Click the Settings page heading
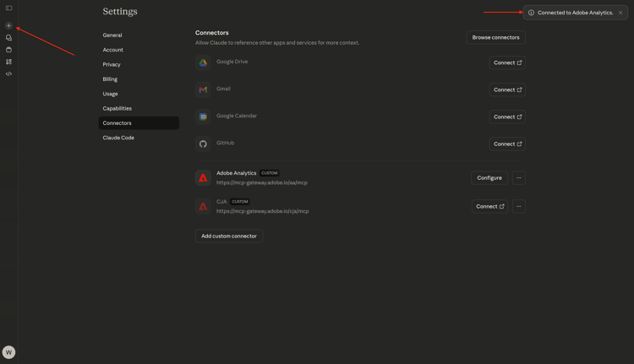This screenshot has width=634, height=364. pos(120,11)
